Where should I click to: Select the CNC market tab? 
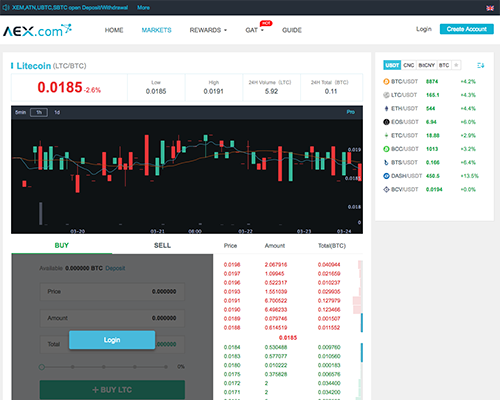(409, 65)
